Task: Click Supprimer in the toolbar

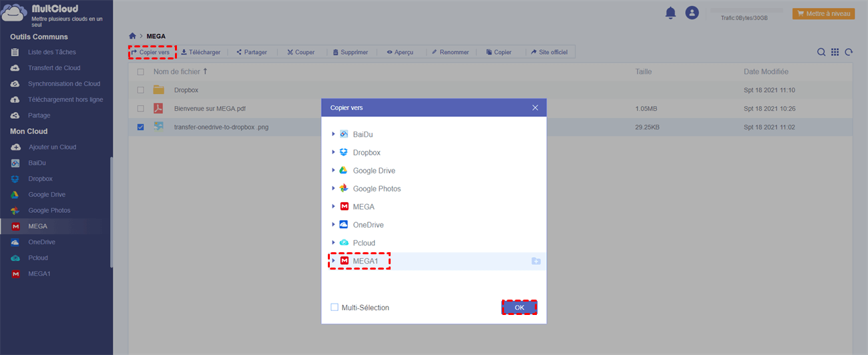Action: point(351,52)
